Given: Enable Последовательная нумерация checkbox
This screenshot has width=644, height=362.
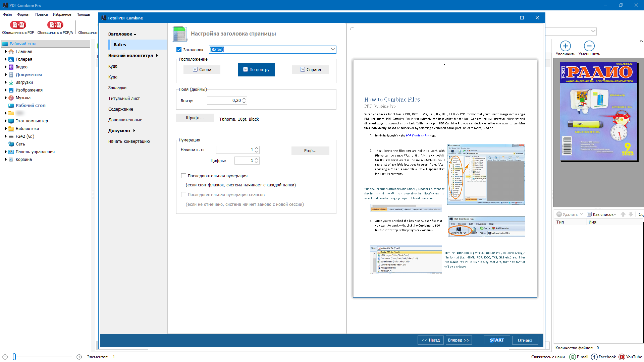Looking at the screenshot, I should click(x=183, y=176).
